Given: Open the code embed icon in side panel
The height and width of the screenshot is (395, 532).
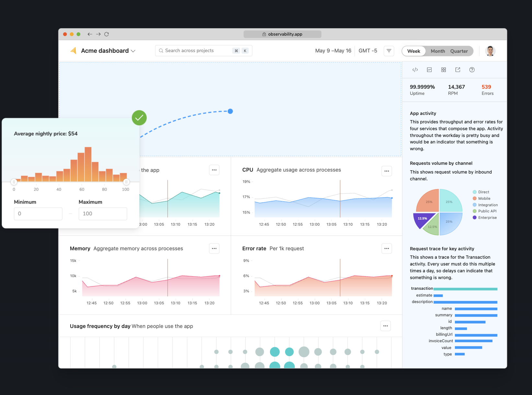Looking at the screenshot, I should coord(415,70).
